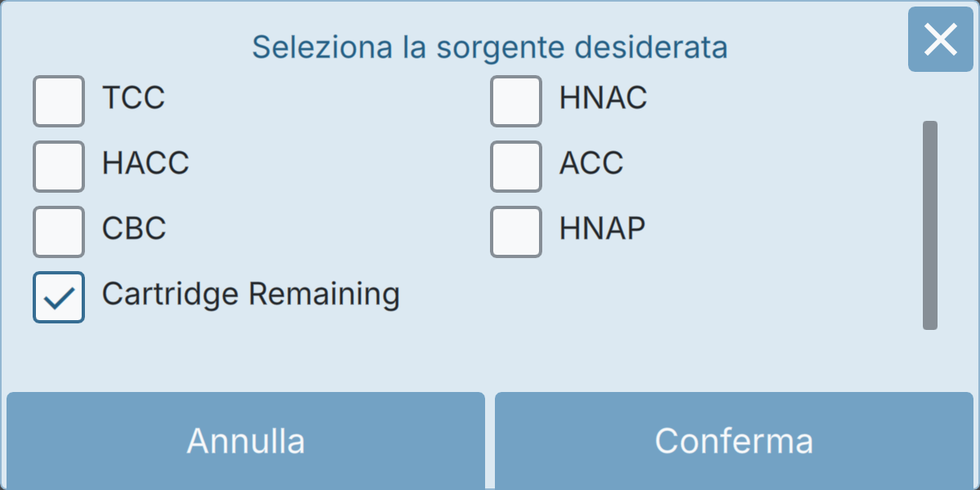The image size is (980, 490).
Task: Click the 'Seleziona la sorgente desiderata' heading
Action: [489, 47]
